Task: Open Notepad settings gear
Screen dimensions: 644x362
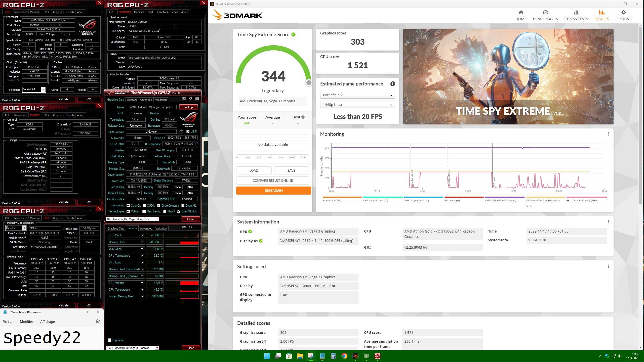Action: point(98,321)
